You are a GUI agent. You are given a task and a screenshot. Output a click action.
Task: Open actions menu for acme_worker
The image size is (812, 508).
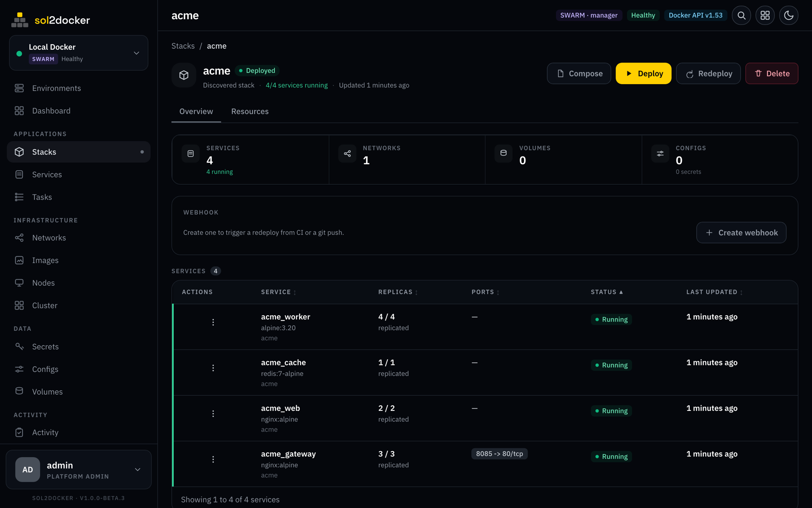click(x=213, y=322)
